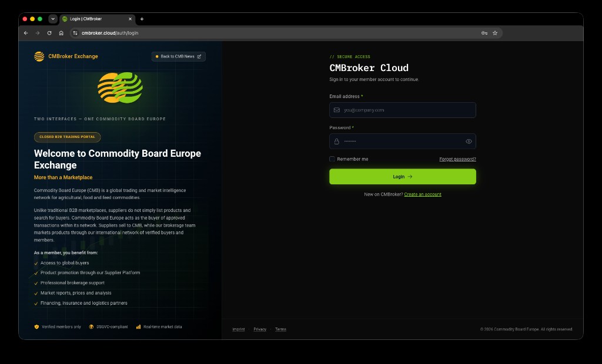
Task: Click the CMBroker Exchange brand text
Action: click(x=73, y=56)
